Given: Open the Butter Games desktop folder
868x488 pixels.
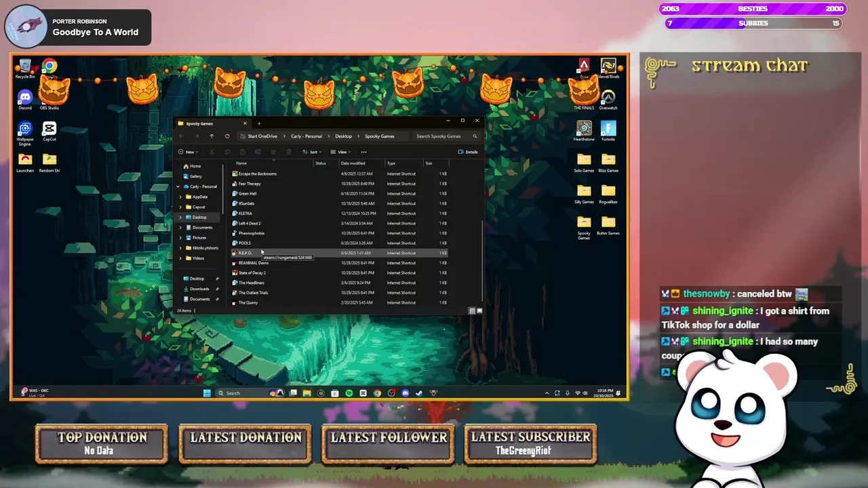Looking at the screenshot, I should [x=608, y=225].
